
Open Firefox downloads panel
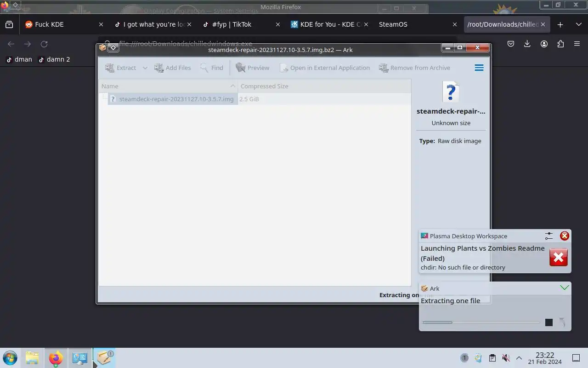527,44
